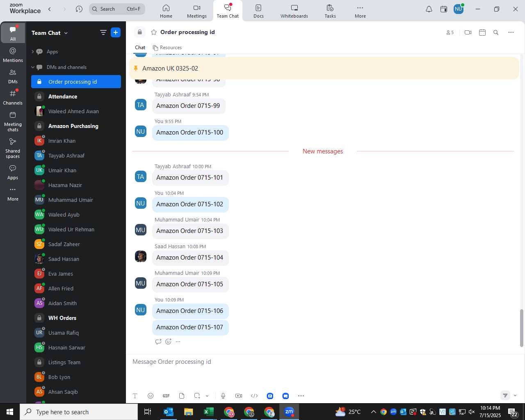
Task: Search within this chat
Action: point(496,32)
